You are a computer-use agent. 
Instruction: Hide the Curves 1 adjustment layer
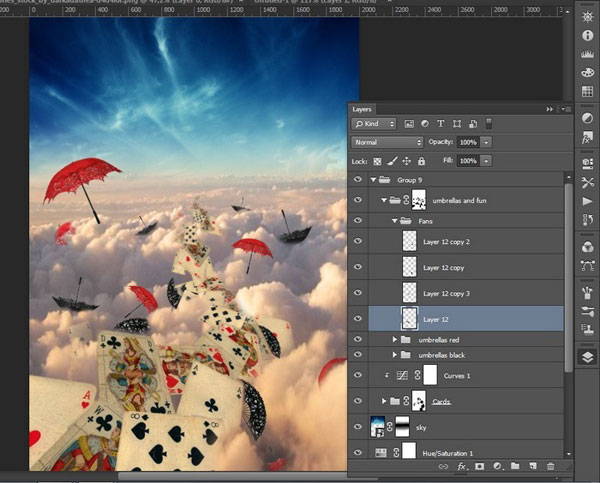point(358,375)
